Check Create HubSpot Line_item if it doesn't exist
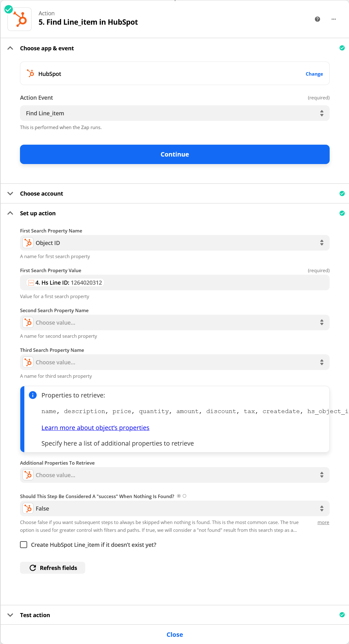The height and width of the screenshot is (644, 349). [x=24, y=545]
